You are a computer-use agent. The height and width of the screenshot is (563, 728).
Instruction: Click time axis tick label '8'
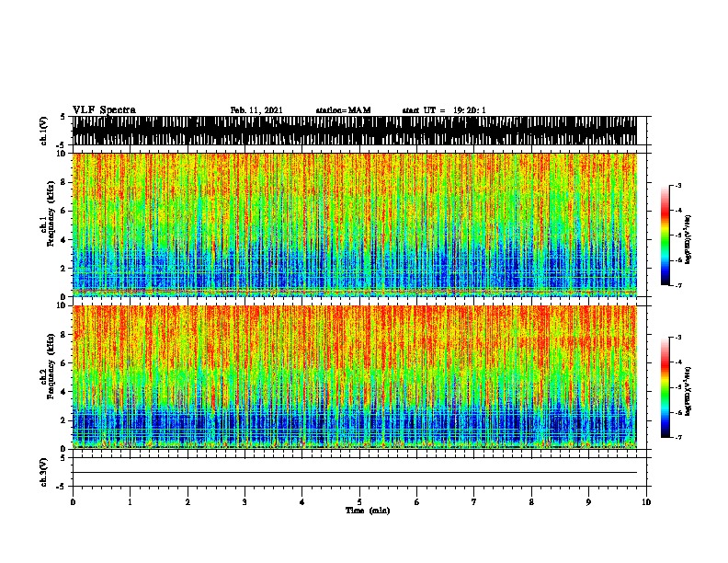(x=531, y=502)
